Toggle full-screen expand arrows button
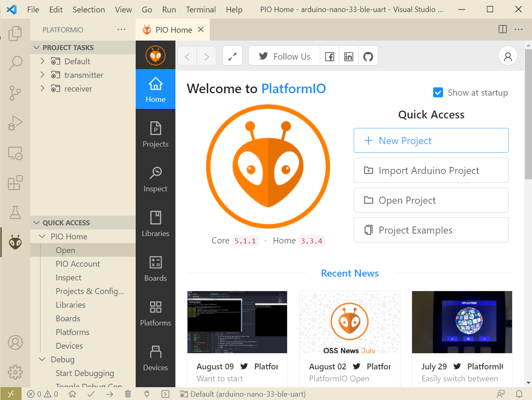Image resolution: width=532 pixels, height=400 pixels. click(x=232, y=56)
